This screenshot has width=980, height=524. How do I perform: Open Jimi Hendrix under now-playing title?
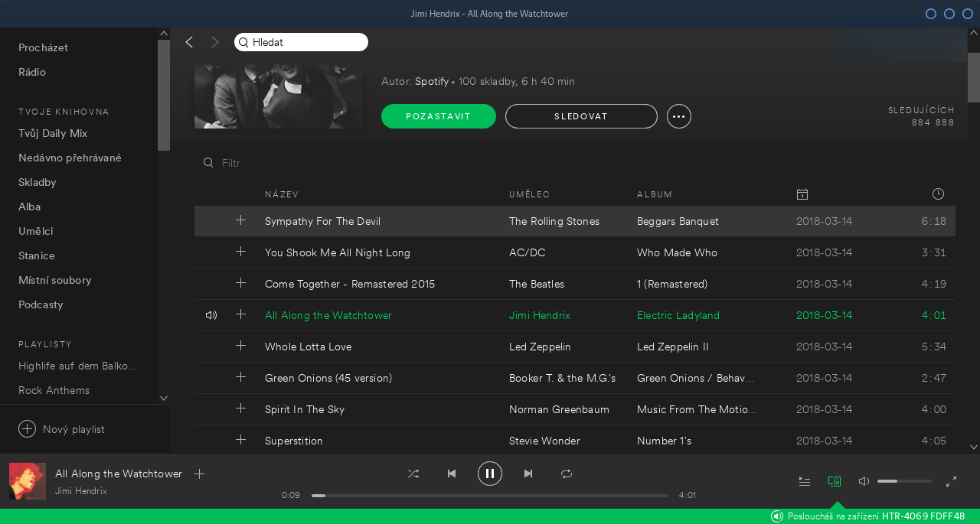click(x=81, y=491)
